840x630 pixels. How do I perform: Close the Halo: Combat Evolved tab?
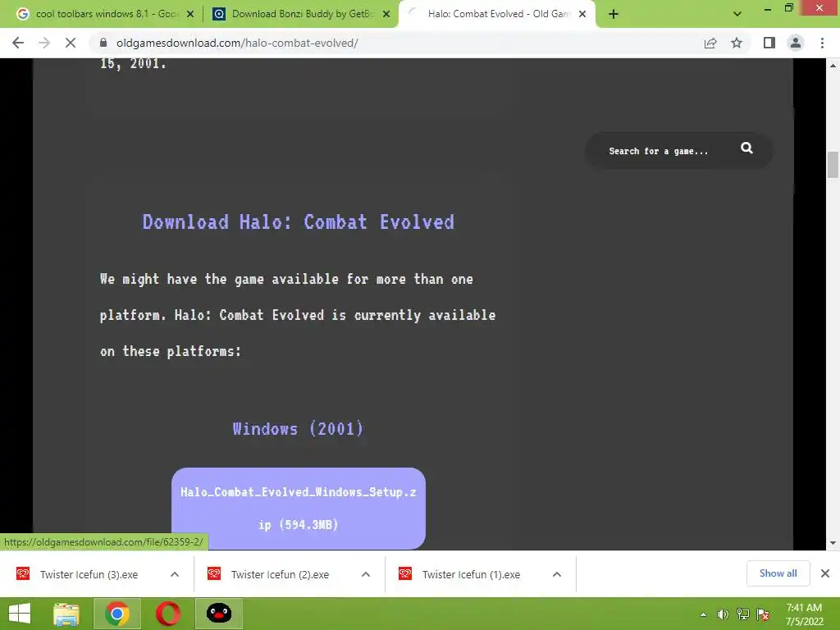tap(582, 15)
